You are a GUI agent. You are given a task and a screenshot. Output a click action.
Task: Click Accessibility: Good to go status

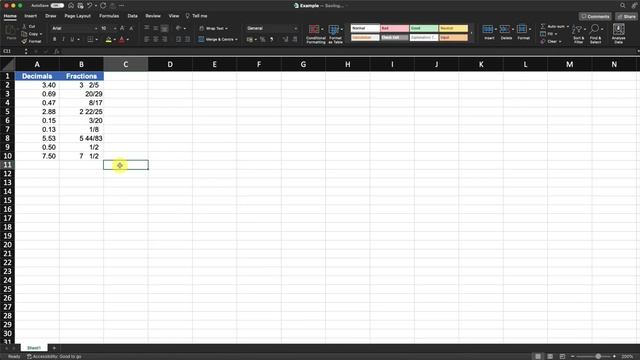pos(54,356)
